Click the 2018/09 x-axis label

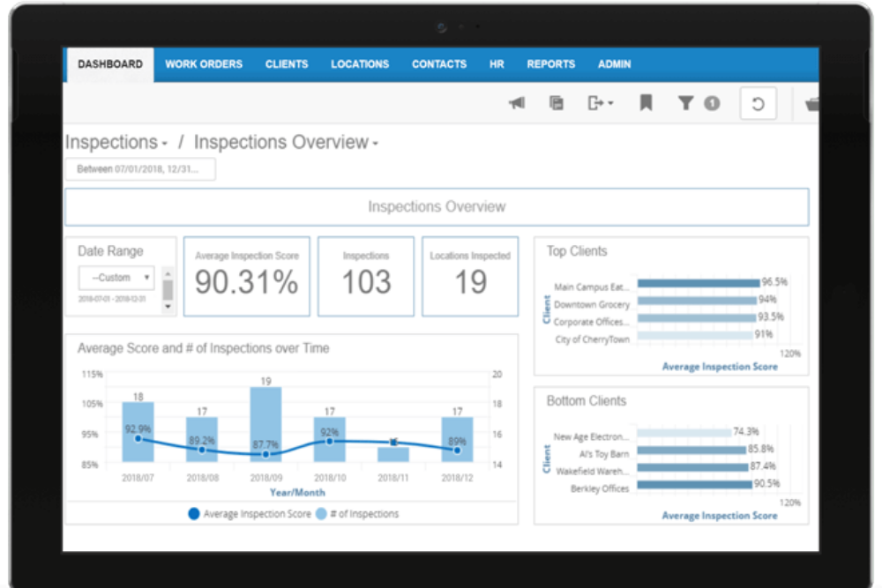tap(266, 478)
